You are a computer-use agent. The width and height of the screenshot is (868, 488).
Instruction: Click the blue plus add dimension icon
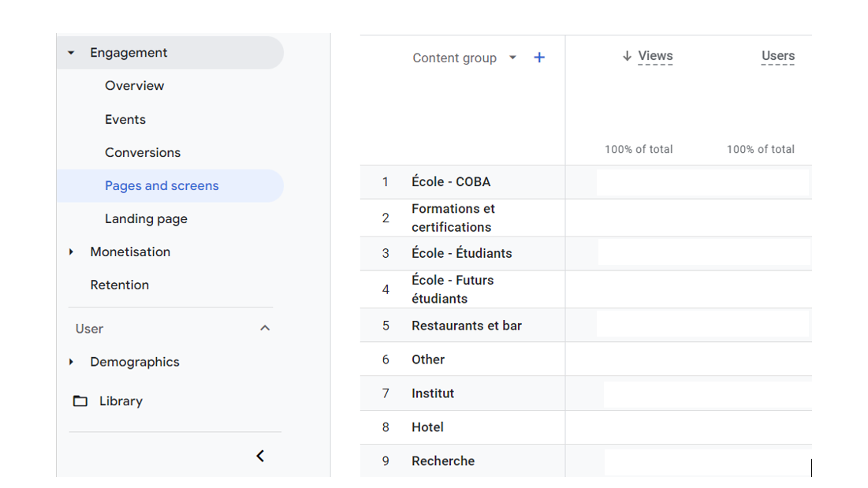(539, 58)
